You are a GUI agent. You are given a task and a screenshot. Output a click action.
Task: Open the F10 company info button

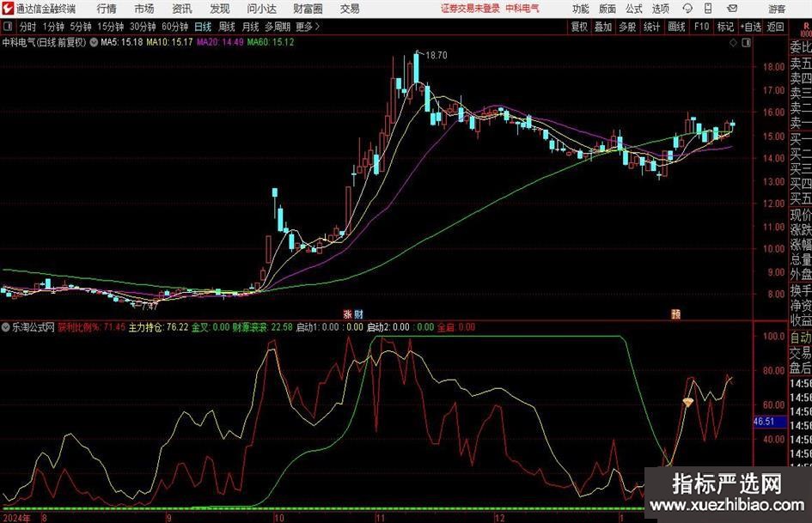click(x=701, y=27)
